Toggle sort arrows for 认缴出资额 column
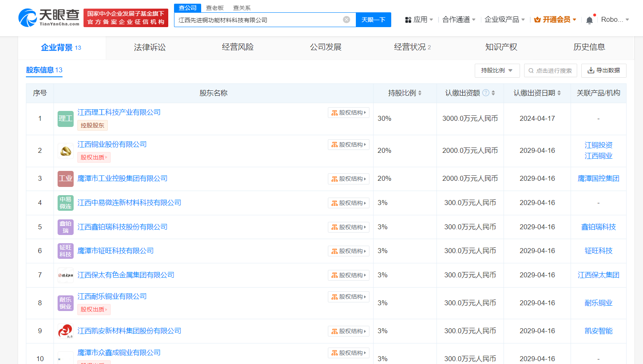 click(493, 93)
